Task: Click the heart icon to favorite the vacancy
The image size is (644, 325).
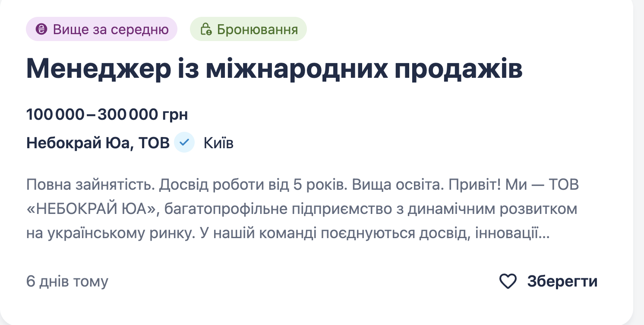Action: (508, 281)
